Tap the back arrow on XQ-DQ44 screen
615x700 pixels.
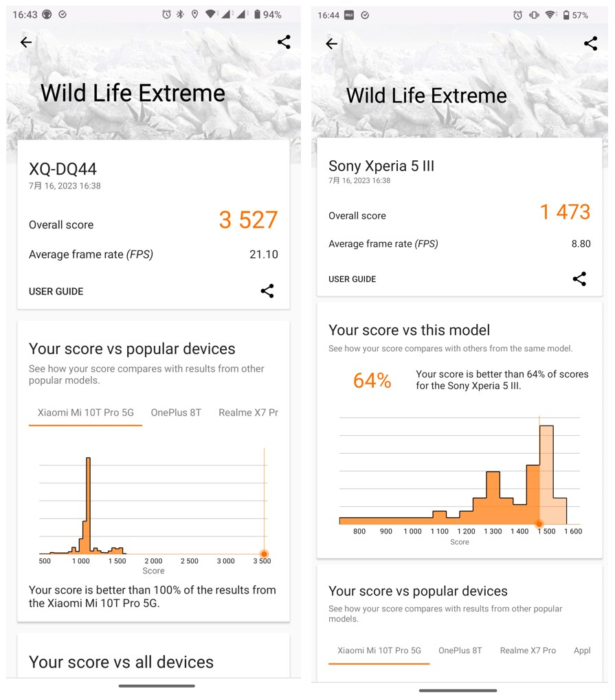point(26,43)
